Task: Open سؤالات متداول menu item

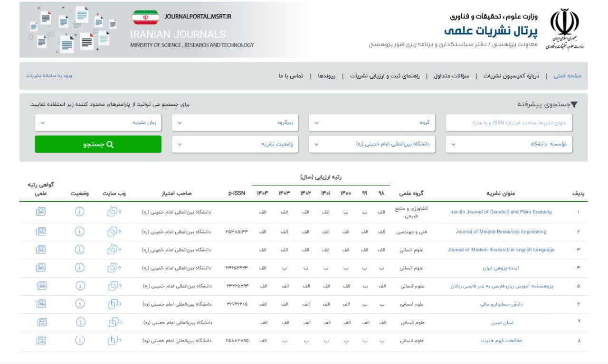Action: tap(451, 76)
